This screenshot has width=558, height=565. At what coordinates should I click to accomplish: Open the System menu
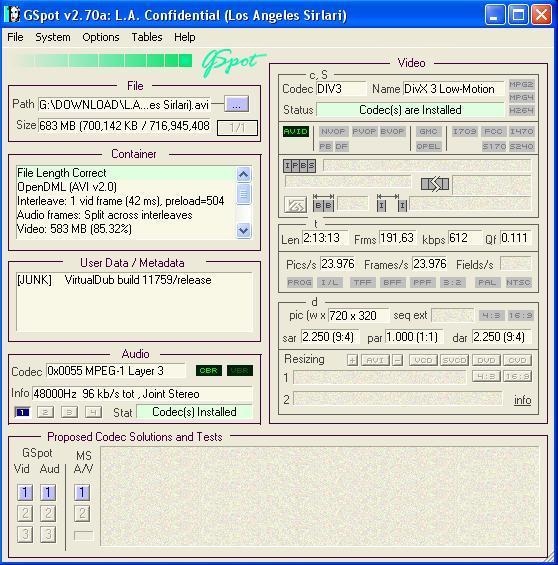(53, 37)
